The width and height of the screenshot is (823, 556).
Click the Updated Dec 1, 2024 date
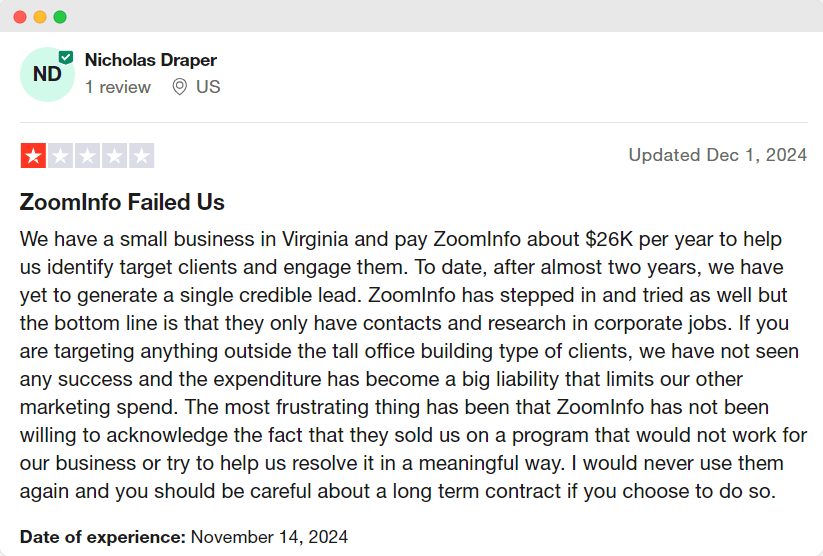(718, 155)
